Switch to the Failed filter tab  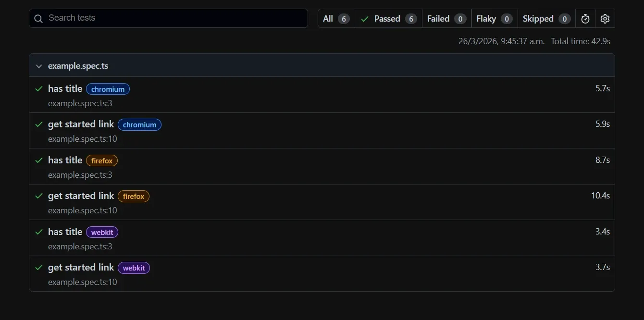tap(438, 18)
